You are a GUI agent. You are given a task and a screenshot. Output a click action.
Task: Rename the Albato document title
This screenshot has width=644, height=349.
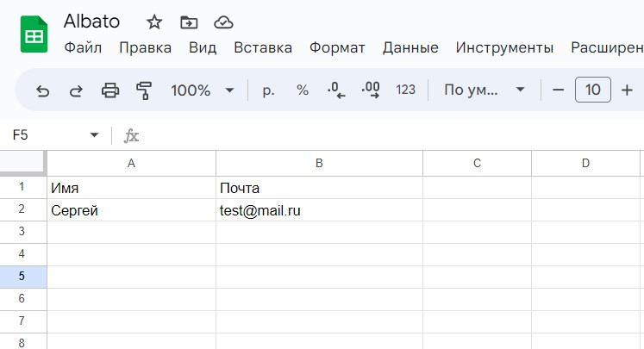pyautogui.click(x=91, y=22)
